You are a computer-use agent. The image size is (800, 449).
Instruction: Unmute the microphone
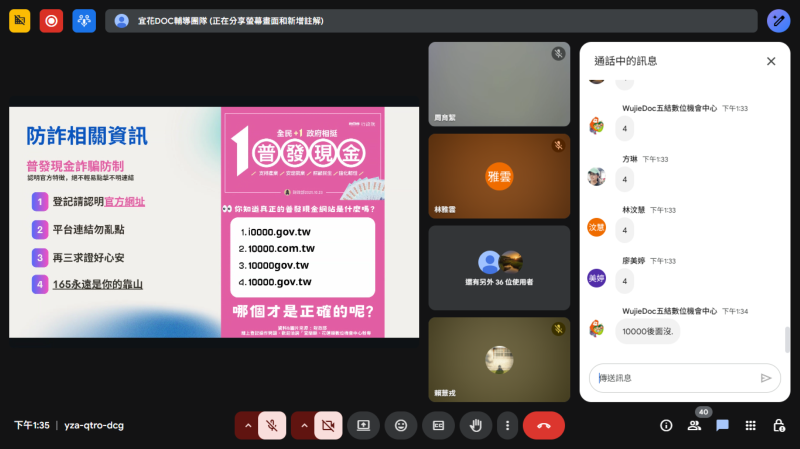272,425
